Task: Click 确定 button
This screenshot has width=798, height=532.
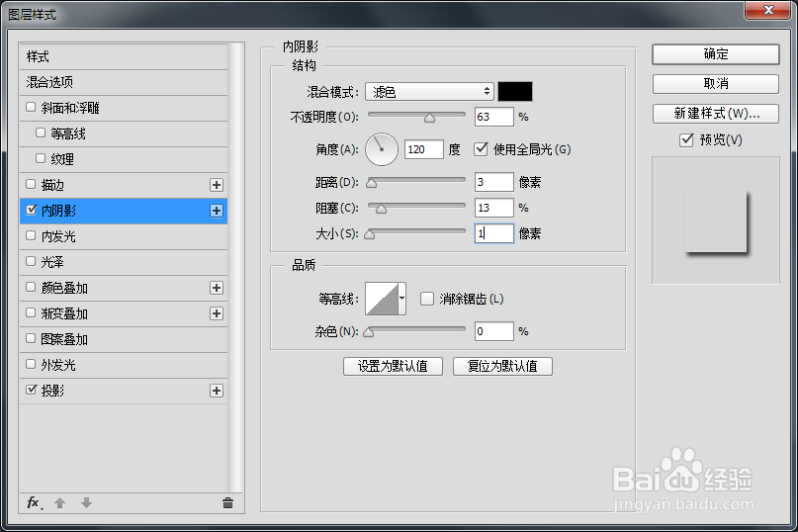Action: click(716, 54)
